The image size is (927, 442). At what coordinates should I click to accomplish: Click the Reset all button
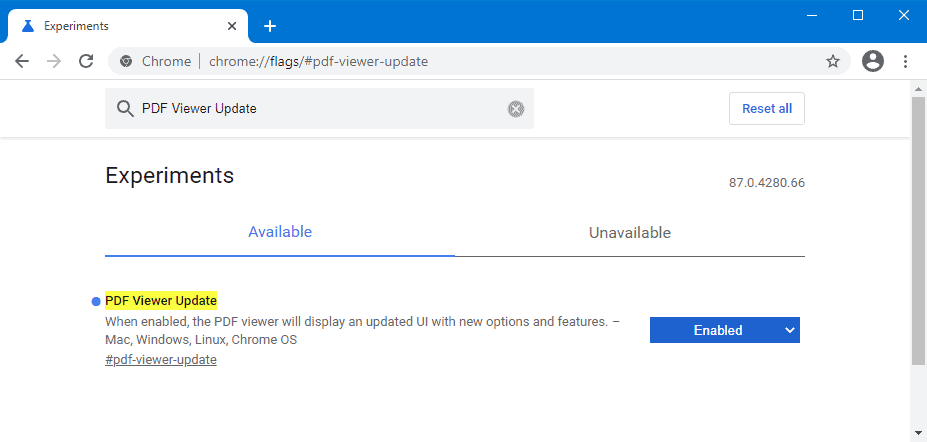pyautogui.click(x=767, y=109)
